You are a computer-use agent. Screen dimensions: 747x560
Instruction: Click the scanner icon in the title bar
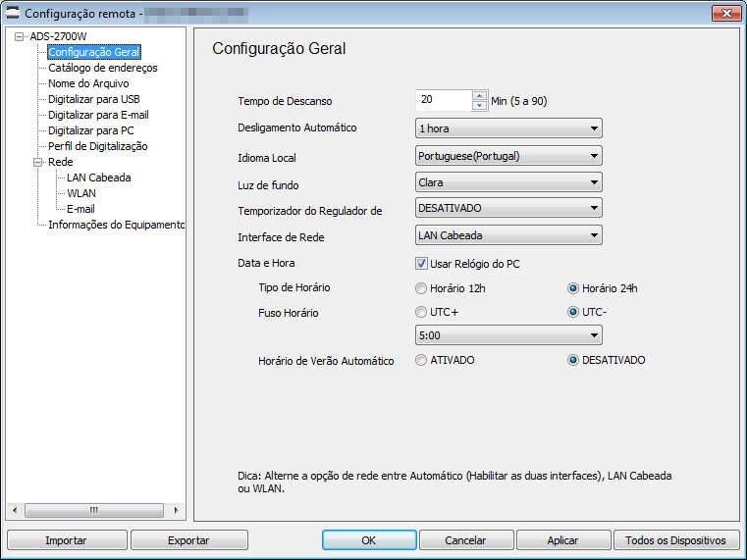pos(13,13)
